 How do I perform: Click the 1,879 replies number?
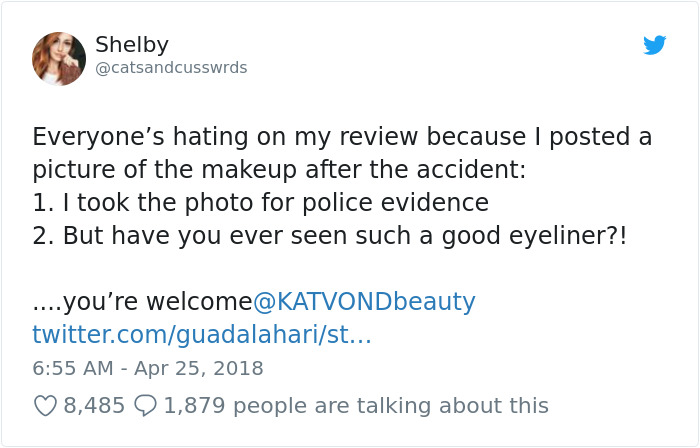click(x=194, y=406)
